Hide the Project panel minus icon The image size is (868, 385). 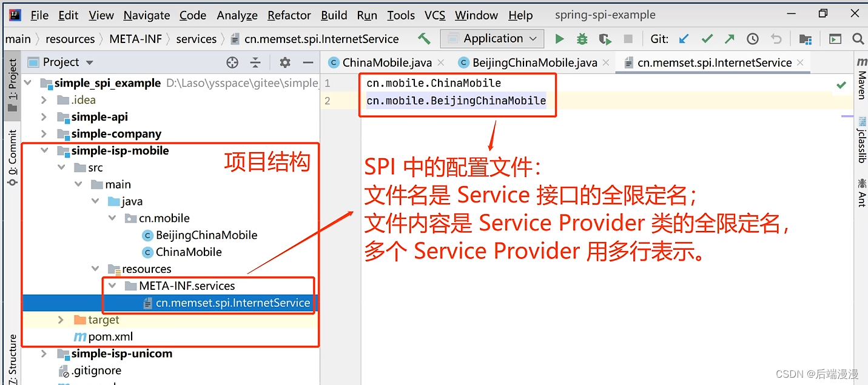tap(308, 62)
